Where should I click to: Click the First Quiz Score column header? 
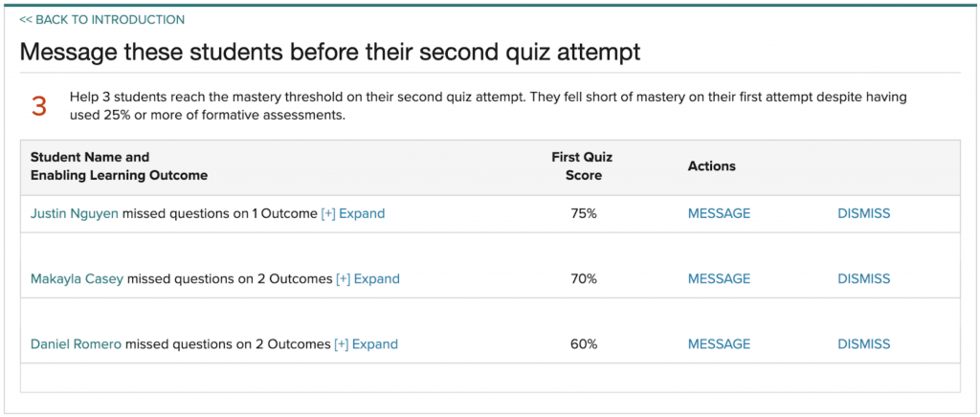[x=582, y=166]
